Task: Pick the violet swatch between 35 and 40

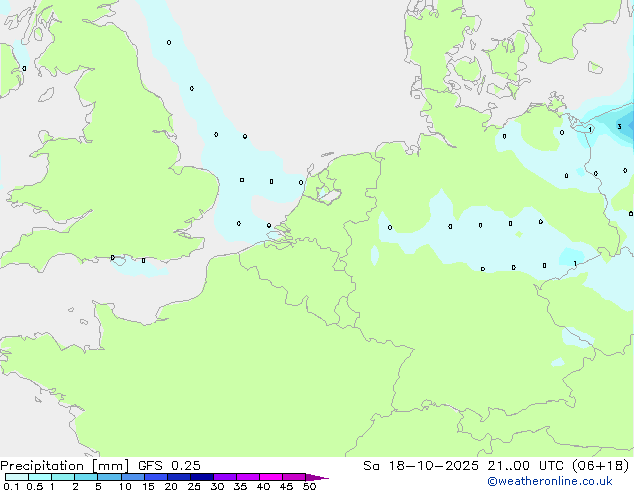Action: (248, 477)
